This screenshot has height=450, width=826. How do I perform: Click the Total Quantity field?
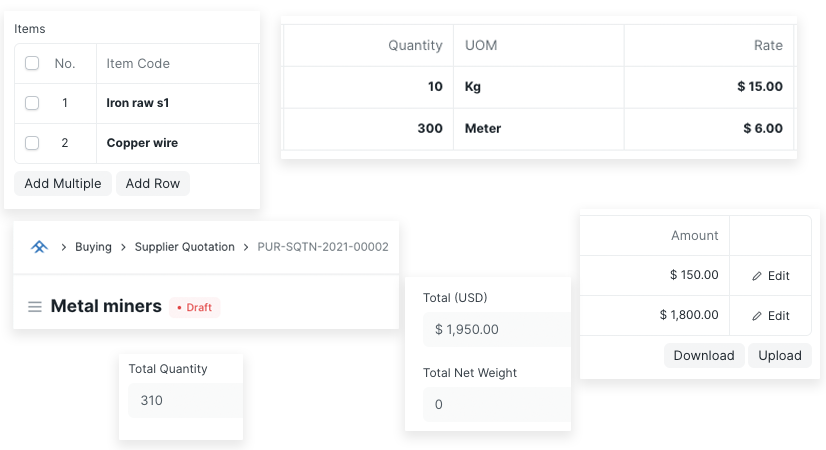[186, 400]
